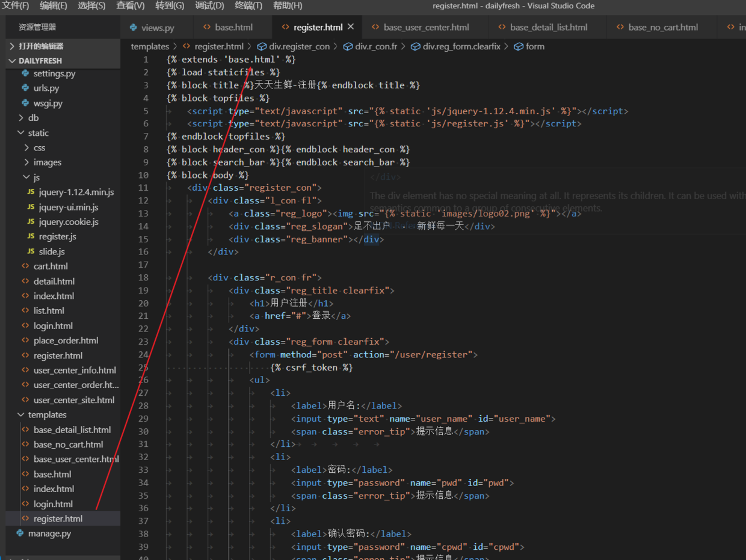The height and width of the screenshot is (560, 746).
Task: Click the templates breadcrumb segment
Action: 150,46
